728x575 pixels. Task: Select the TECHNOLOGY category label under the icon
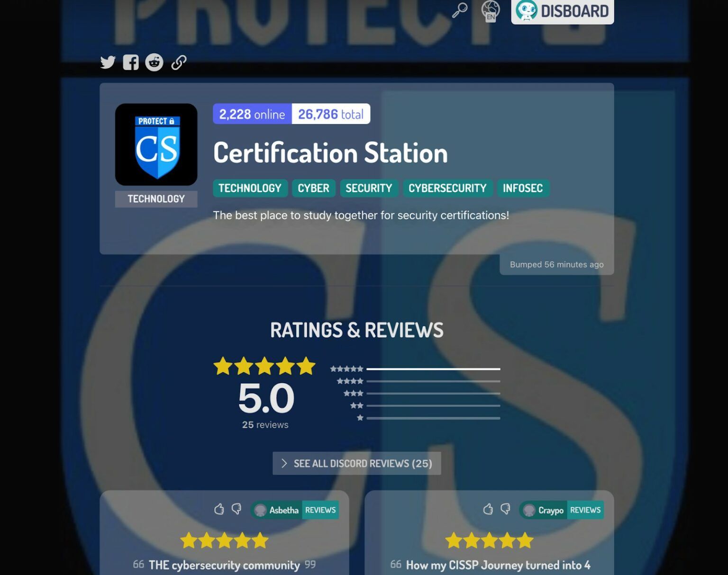pyautogui.click(x=156, y=199)
